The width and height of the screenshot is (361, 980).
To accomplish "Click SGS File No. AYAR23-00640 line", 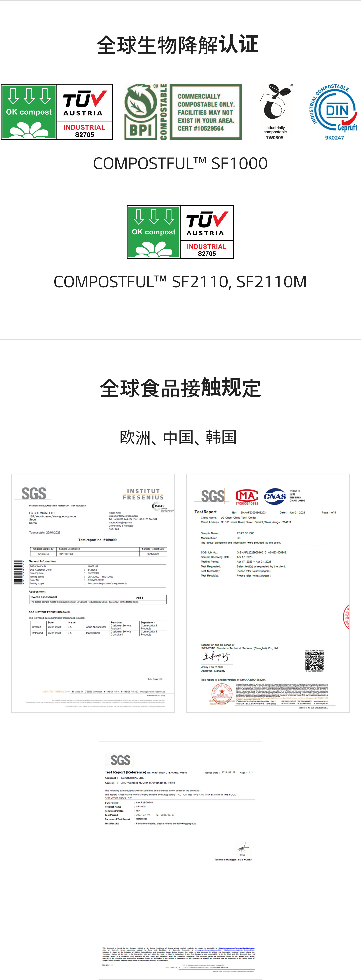I will [129, 803].
